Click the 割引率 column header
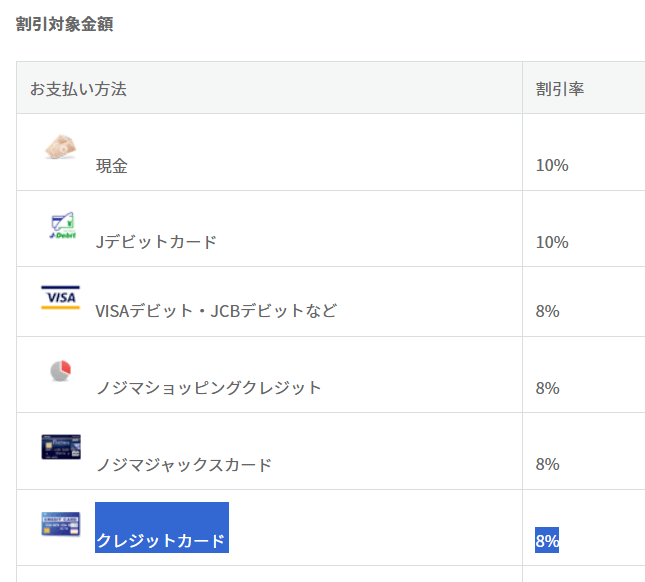The height and width of the screenshot is (582, 645). [559, 89]
